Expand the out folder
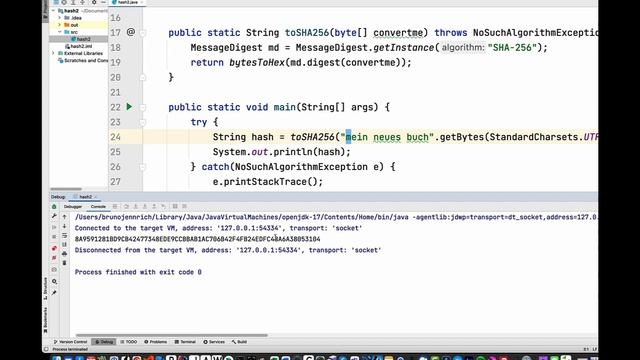This screenshot has height=360, width=640. (60, 25)
